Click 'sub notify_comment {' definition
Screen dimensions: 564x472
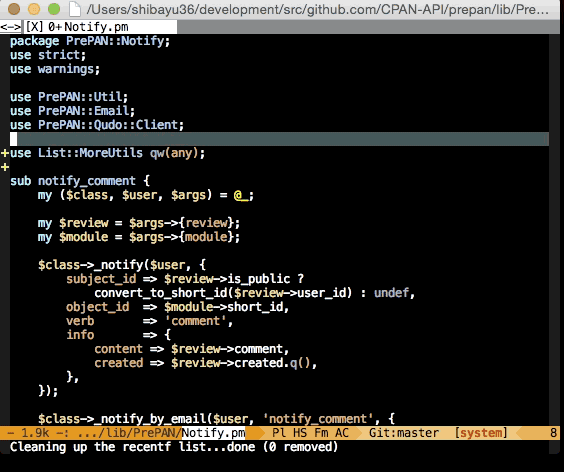pyautogui.click(x=79, y=181)
